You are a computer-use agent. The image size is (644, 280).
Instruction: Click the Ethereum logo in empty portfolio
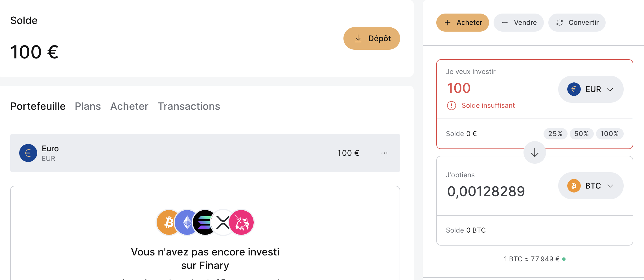(186, 222)
